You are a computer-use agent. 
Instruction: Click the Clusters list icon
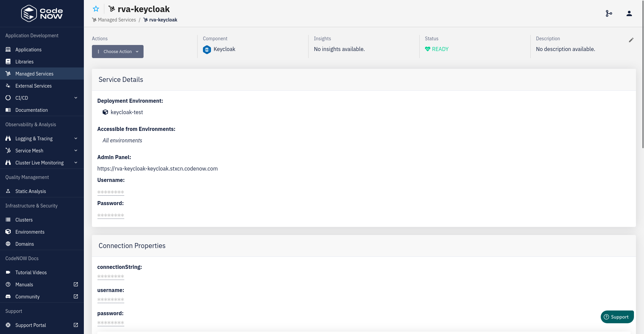tap(8, 220)
